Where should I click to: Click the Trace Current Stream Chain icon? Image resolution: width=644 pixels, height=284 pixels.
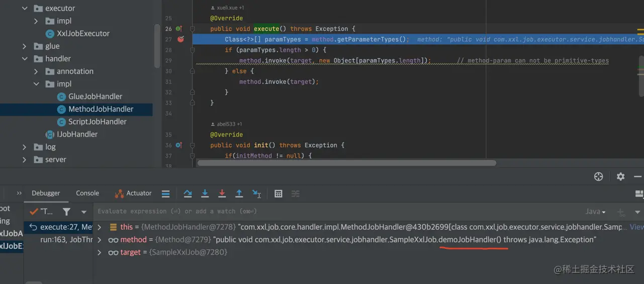295,193
